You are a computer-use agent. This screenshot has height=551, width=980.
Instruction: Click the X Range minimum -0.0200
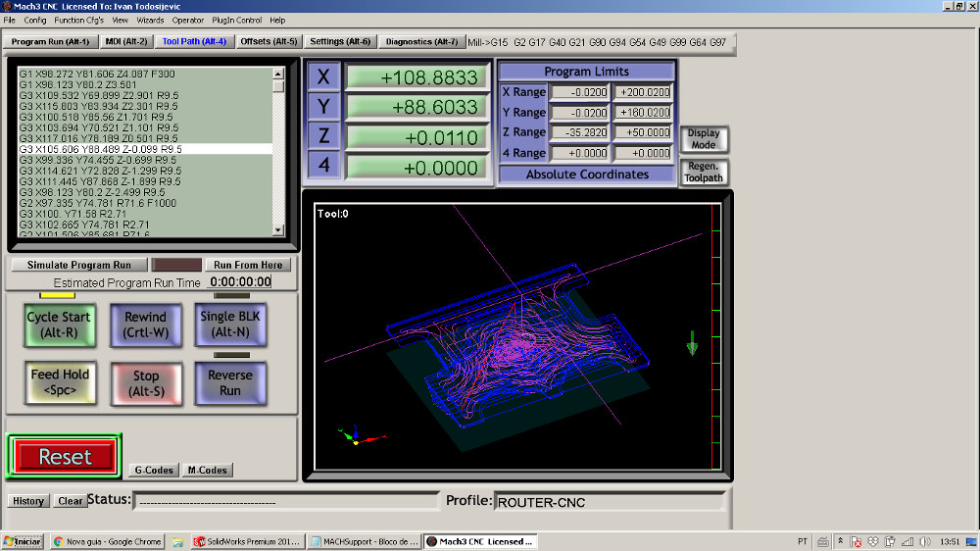click(x=580, y=92)
